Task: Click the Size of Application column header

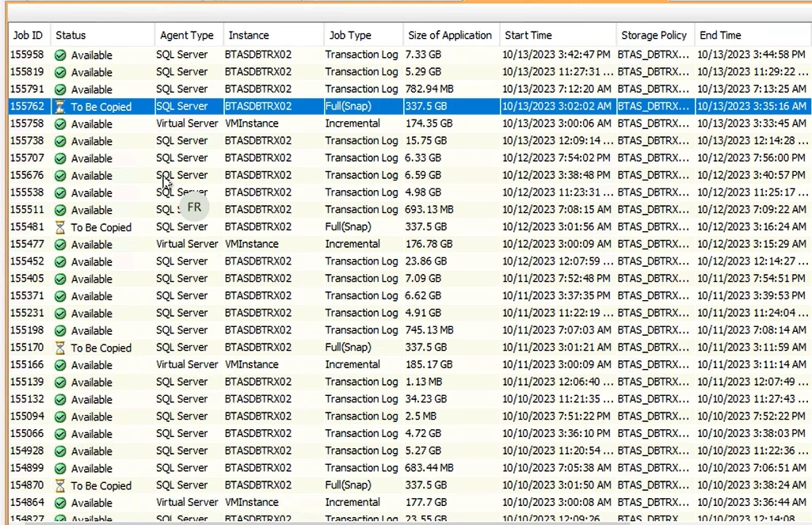Action: (x=450, y=35)
